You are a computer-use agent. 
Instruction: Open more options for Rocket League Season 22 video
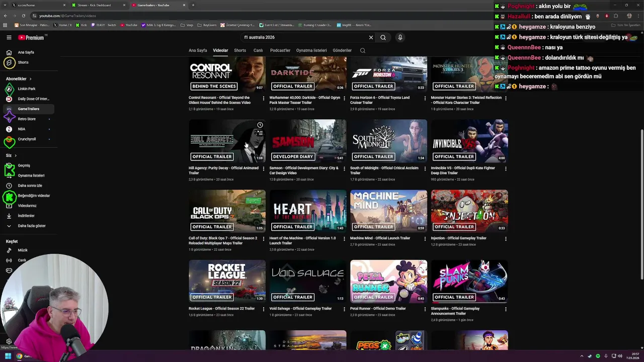point(263,309)
